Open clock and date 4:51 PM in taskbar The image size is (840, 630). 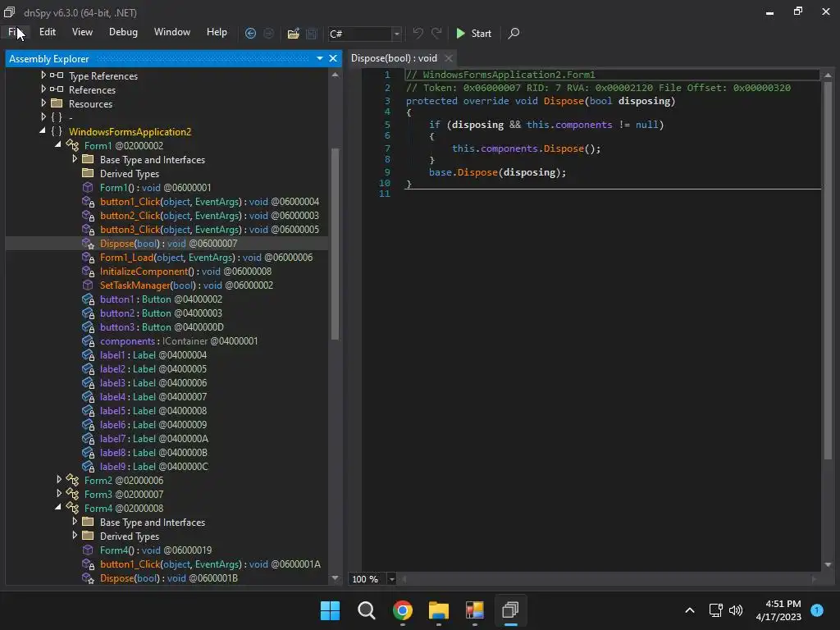click(x=778, y=610)
